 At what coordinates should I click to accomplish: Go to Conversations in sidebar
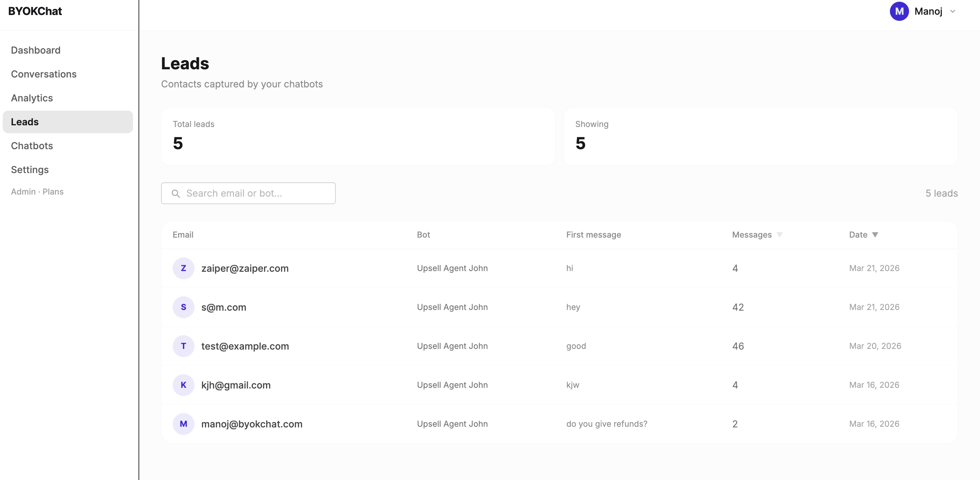44,74
